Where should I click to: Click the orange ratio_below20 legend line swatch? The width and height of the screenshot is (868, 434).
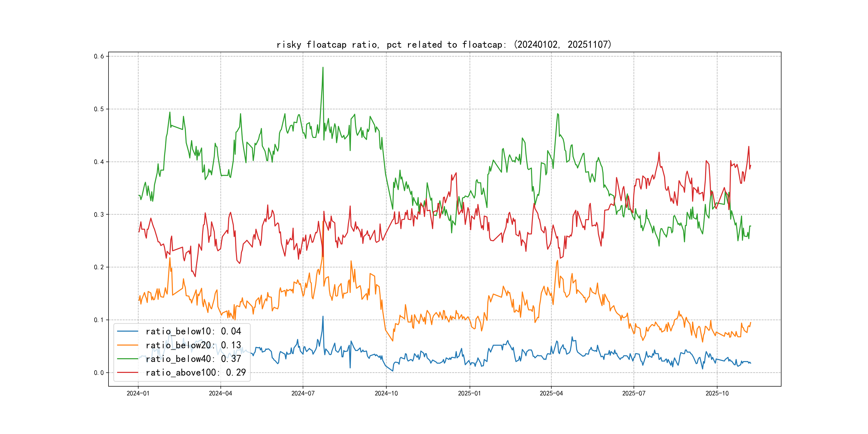[127, 345]
